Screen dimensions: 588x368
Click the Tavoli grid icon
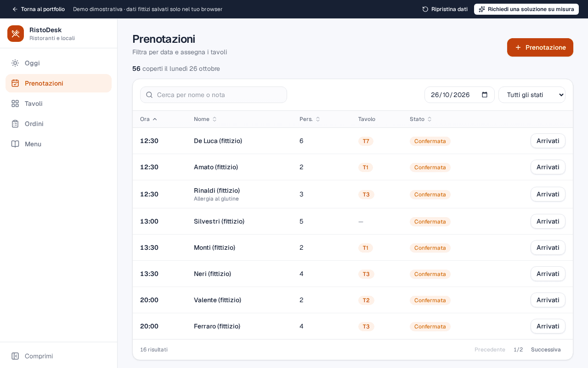[15, 103]
